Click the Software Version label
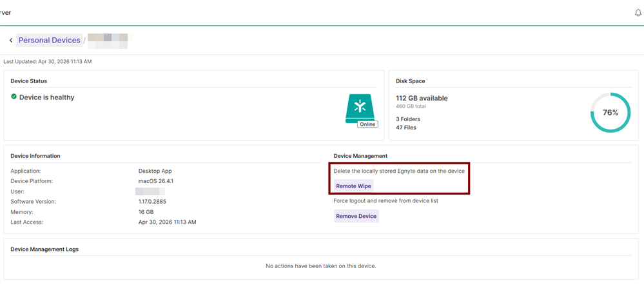644x292 pixels. [x=34, y=202]
